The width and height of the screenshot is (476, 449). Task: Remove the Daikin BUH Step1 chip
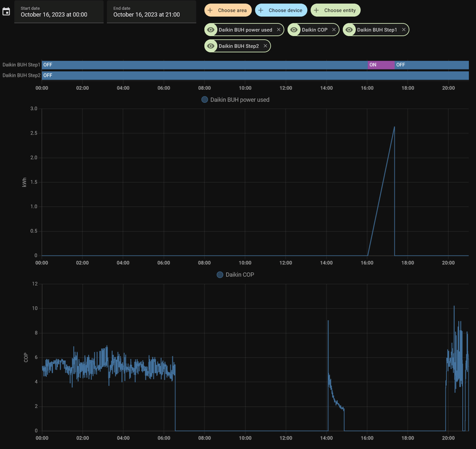(403, 30)
